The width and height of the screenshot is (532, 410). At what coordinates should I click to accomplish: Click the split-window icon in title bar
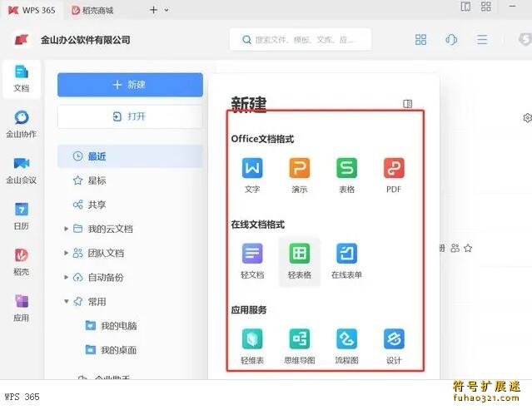(465, 6)
